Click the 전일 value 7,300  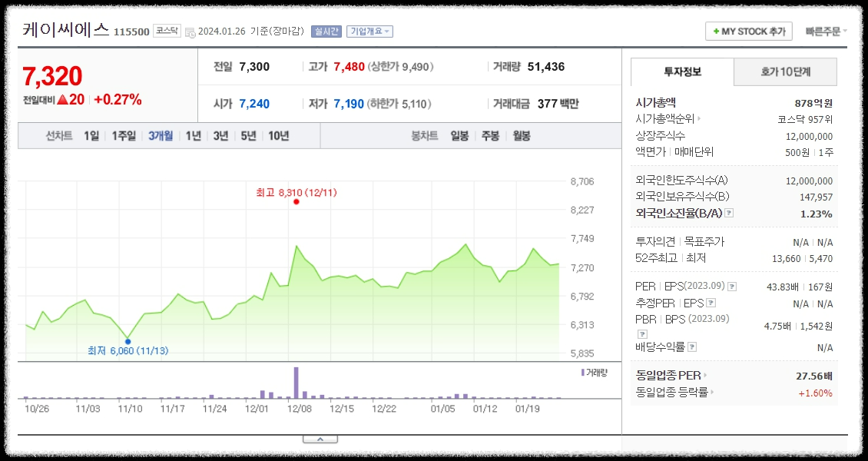coord(254,67)
